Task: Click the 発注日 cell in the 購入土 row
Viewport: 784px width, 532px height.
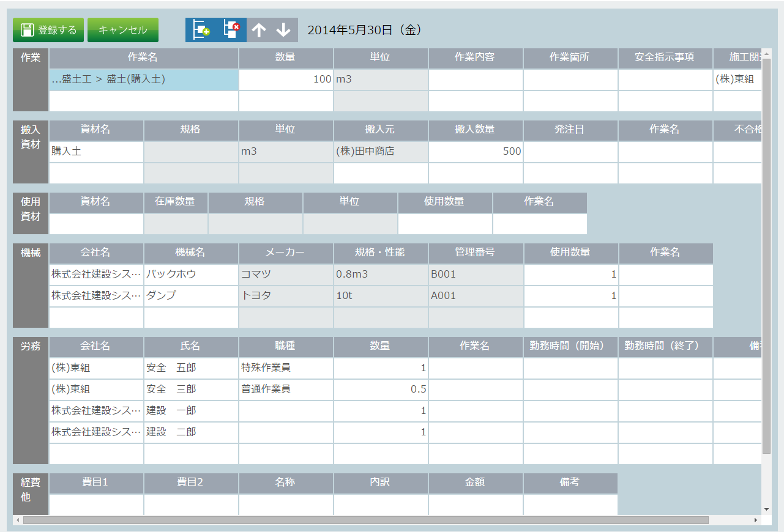Action: (x=570, y=152)
